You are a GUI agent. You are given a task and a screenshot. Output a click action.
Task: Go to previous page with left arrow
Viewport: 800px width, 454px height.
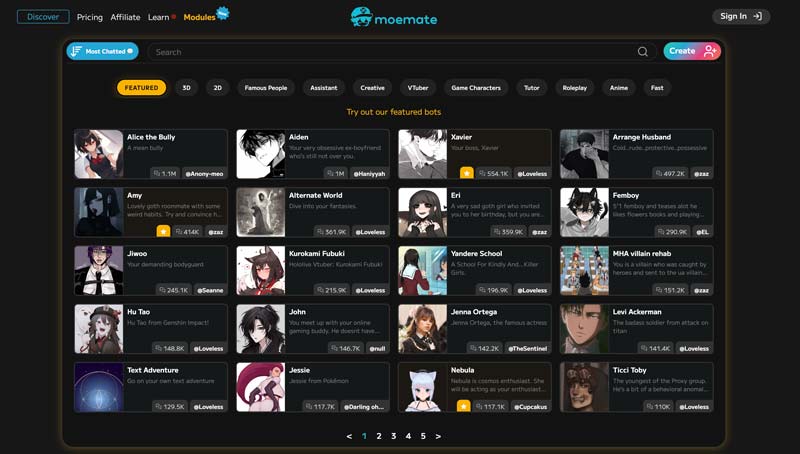point(349,436)
